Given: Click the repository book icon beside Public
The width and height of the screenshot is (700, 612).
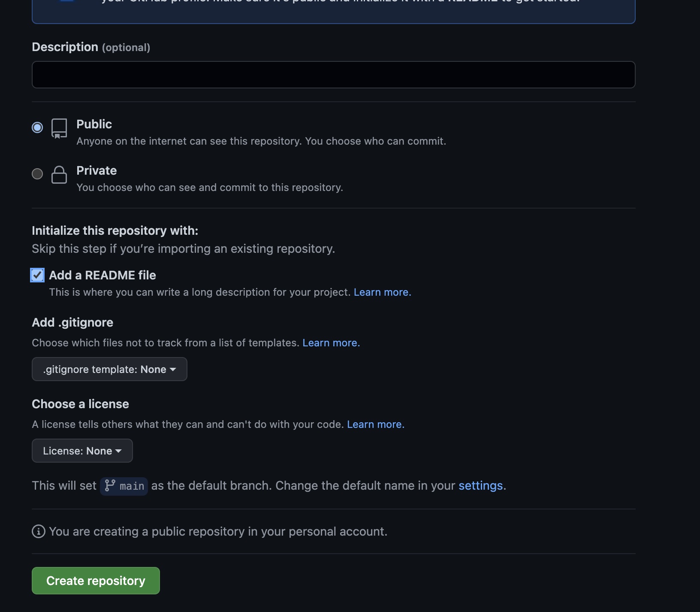Looking at the screenshot, I should [x=59, y=128].
